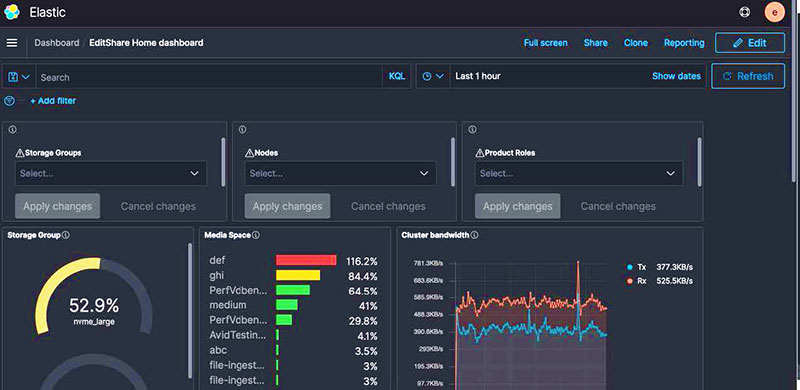Open Full screen mode
The image size is (800, 390).
coord(545,43)
